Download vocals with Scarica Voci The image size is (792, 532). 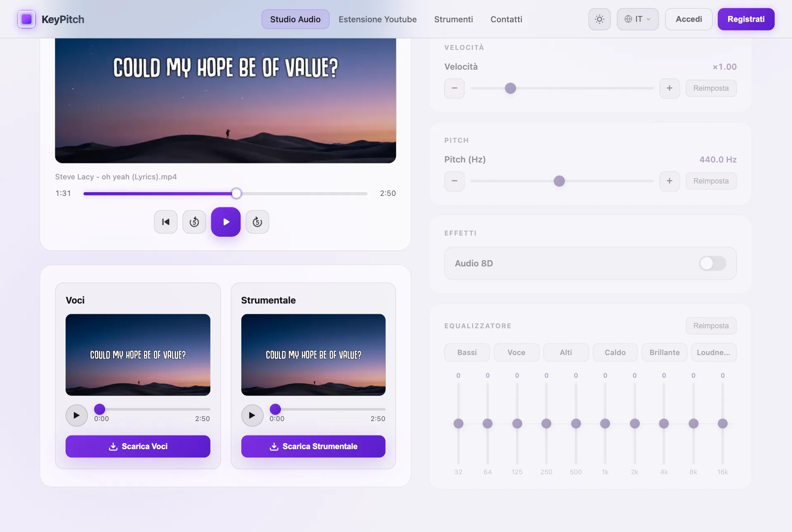[x=138, y=447]
